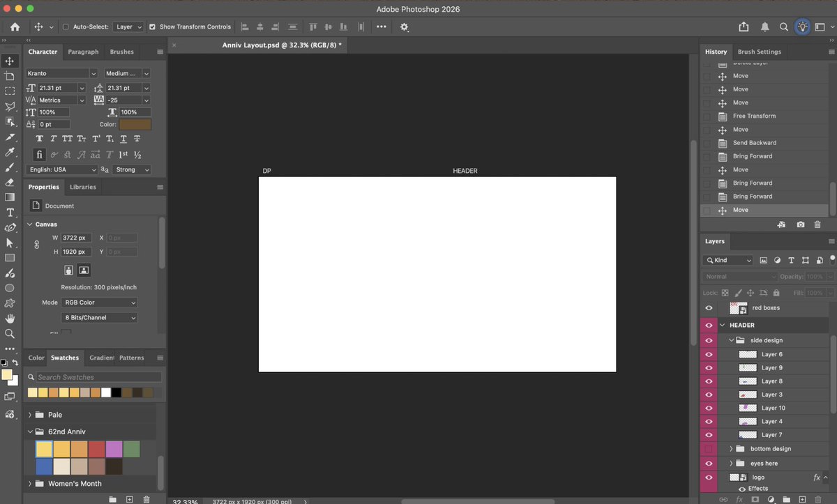This screenshot has width=837, height=504.
Task: Select the Rectangular Marquee tool
Action: [x=10, y=91]
